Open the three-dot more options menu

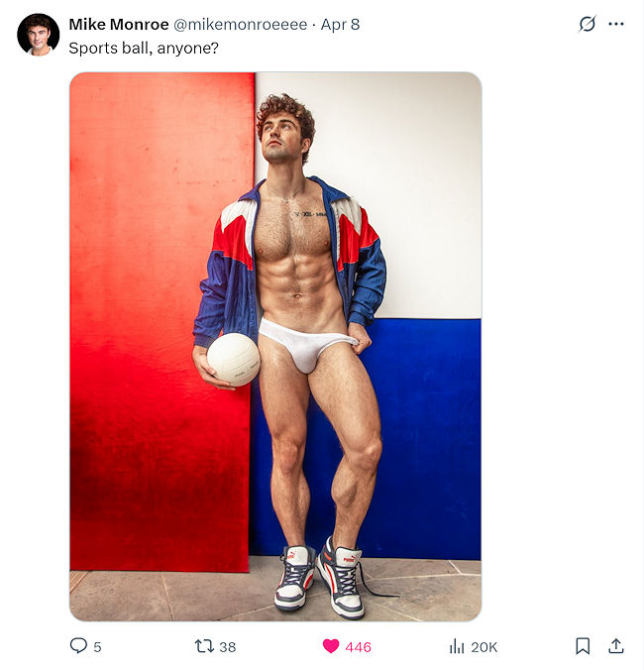coord(616,24)
